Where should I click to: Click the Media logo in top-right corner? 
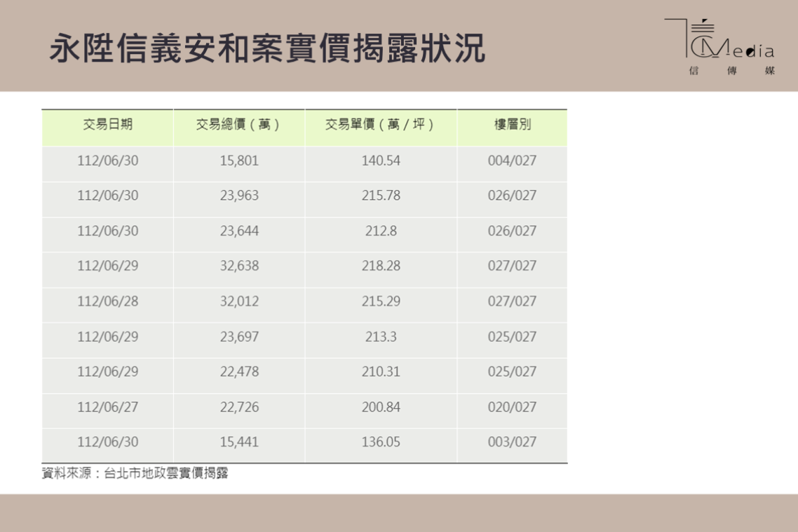pos(720,47)
